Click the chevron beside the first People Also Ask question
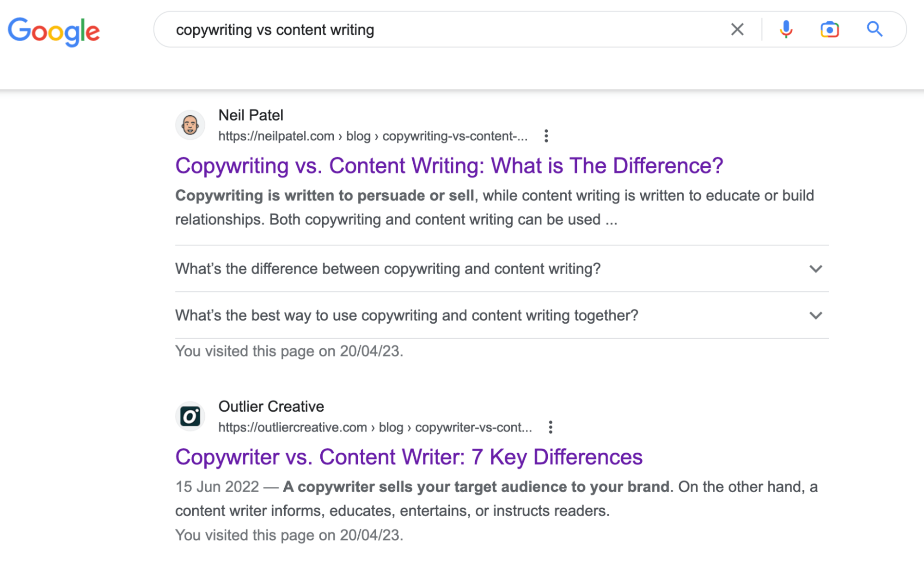Screen dimensions: 924x561 pos(815,268)
